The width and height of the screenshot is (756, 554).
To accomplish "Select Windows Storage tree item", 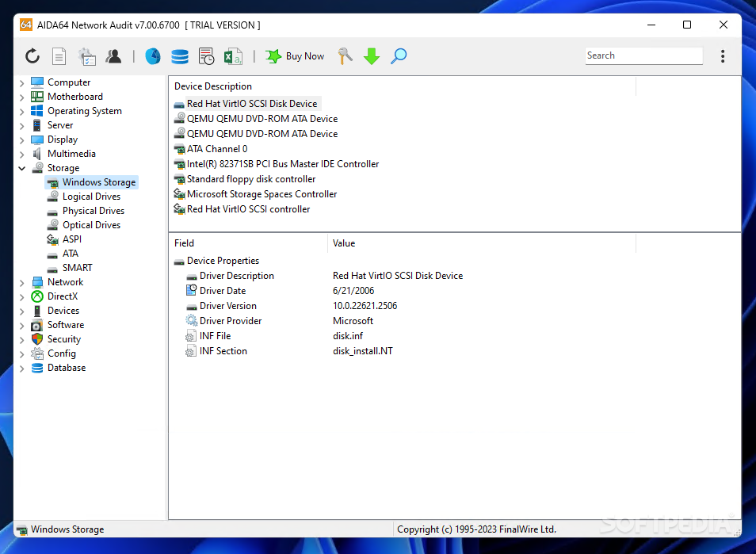I will click(92, 182).
